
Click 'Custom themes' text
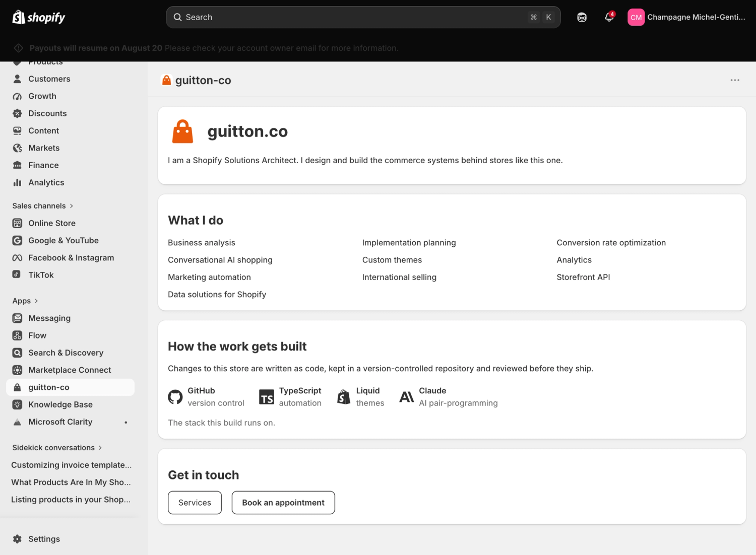(x=392, y=260)
